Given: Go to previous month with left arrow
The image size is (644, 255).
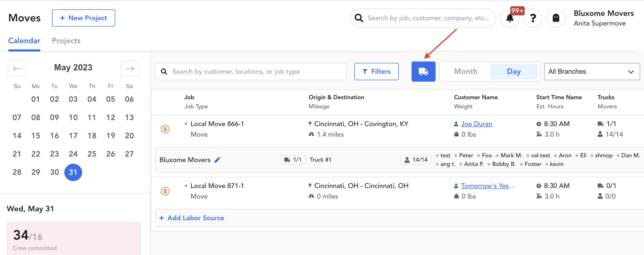Looking at the screenshot, I should click(17, 68).
